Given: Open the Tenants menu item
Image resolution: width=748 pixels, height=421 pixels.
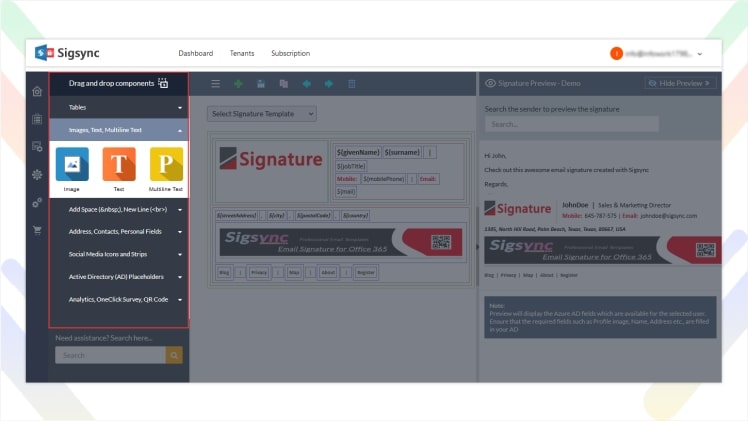Looking at the screenshot, I should pos(242,53).
